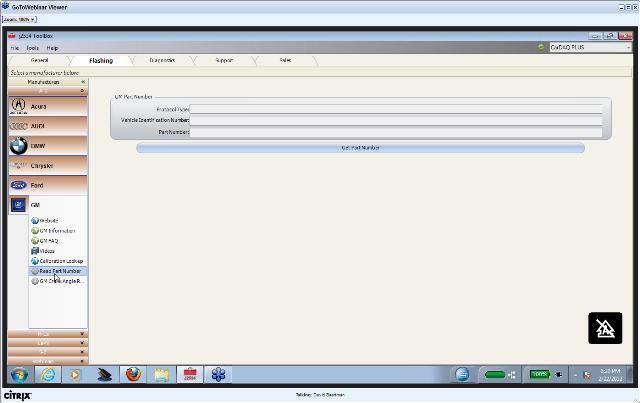The image size is (640, 403).
Task: Open Windows Media Player from taskbar
Action: (75, 374)
